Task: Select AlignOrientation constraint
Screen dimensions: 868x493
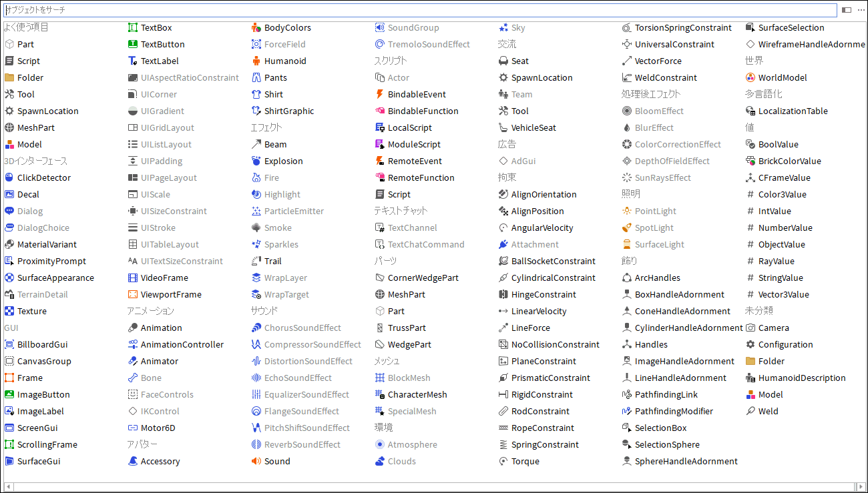Action: (544, 194)
